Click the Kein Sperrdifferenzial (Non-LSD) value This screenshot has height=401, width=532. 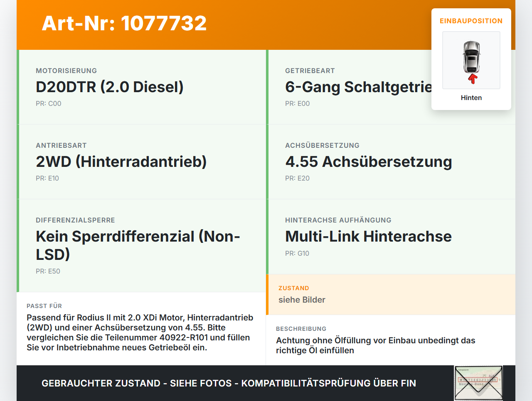click(x=138, y=245)
